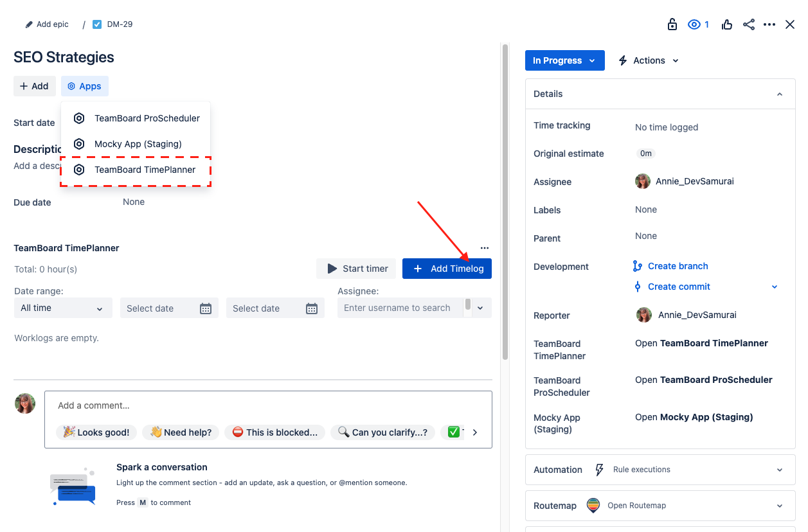Viewport: 808px width, 532px height.
Task: Click the Due date None value
Action: (x=134, y=202)
